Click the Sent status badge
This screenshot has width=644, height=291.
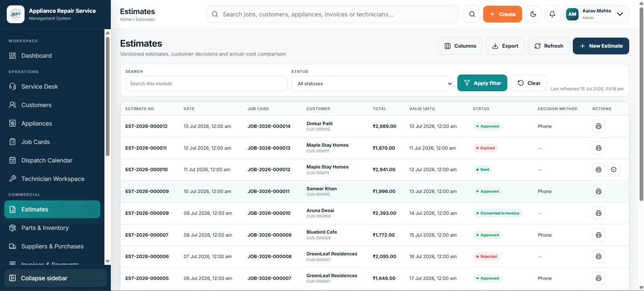click(483, 170)
